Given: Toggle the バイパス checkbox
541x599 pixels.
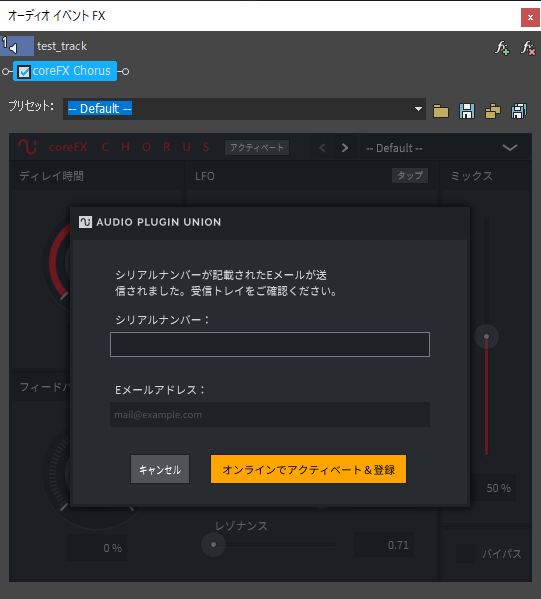Looking at the screenshot, I should [465, 554].
